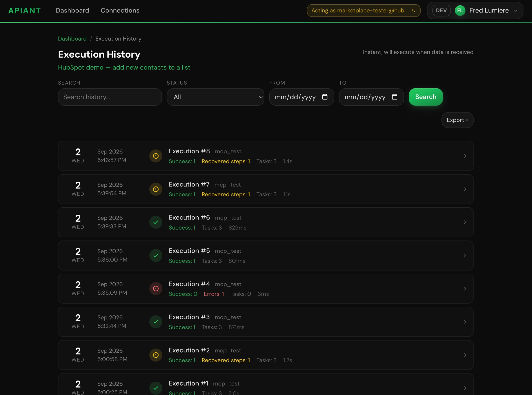
Task: Open the TO date calendar picker icon
Action: tap(394, 97)
